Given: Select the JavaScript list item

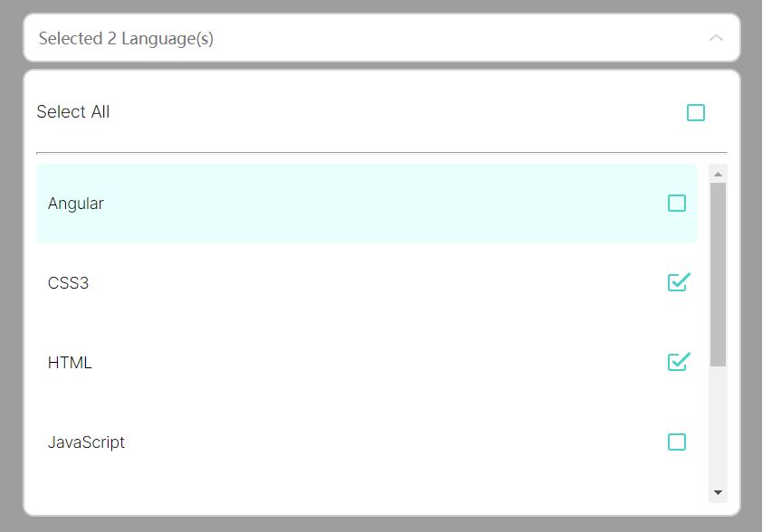Looking at the screenshot, I should 87,442.
